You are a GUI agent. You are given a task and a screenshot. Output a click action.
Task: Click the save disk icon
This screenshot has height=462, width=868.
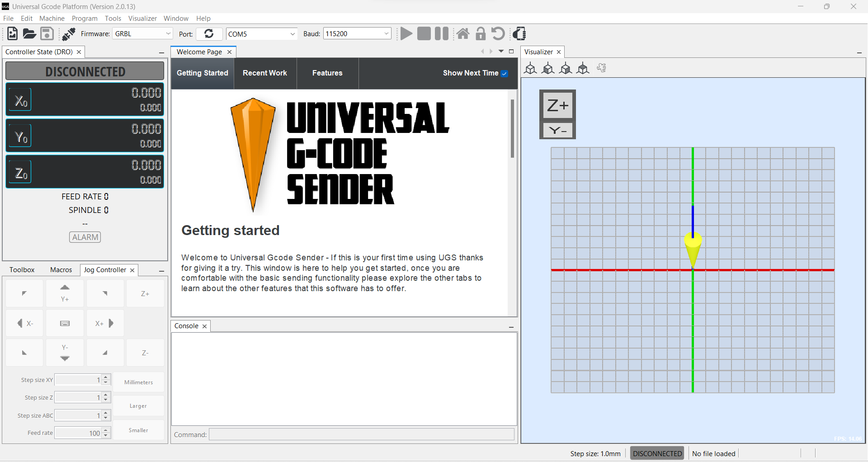[47, 33]
